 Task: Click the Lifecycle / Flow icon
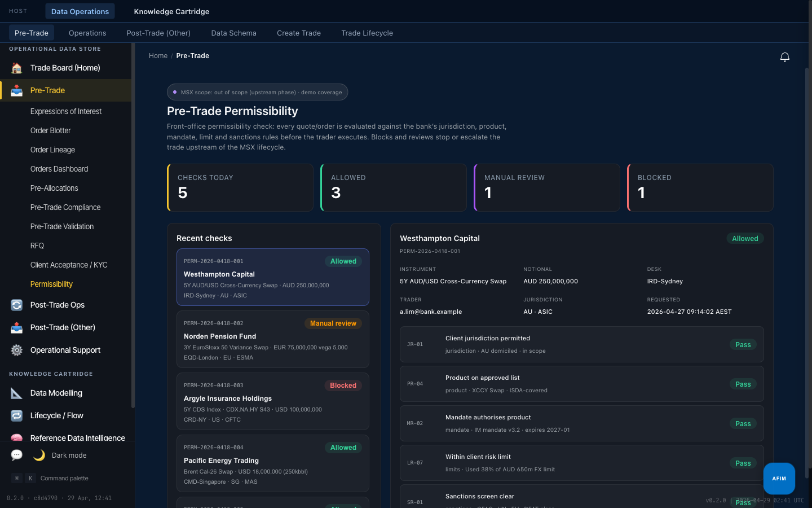click(x=17, y=415)
